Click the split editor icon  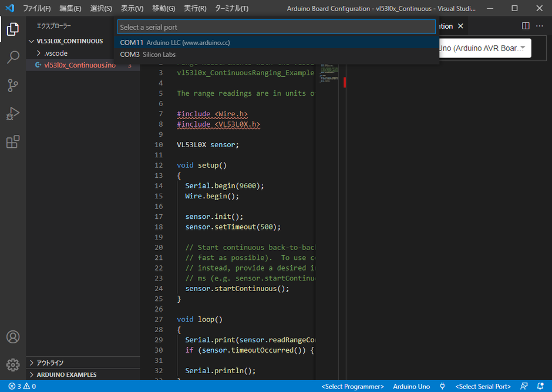point(526,26)
